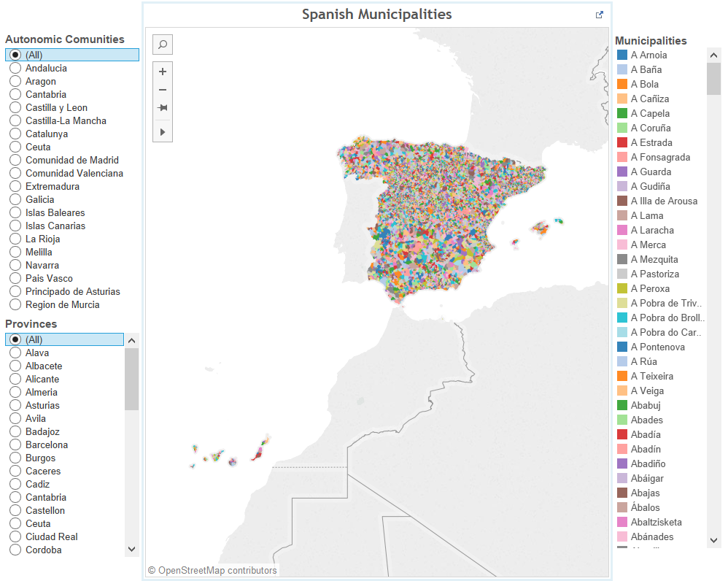Zoom out of the map
The image size is (728, 581).
(x=163, y=90)
